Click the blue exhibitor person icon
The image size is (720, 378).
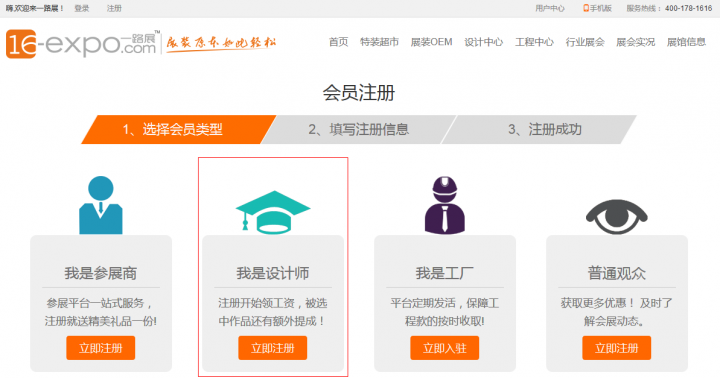pos(101,205)
